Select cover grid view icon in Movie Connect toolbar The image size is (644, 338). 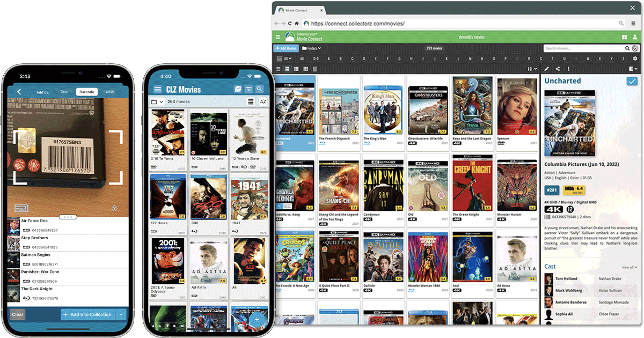(288, 69)
